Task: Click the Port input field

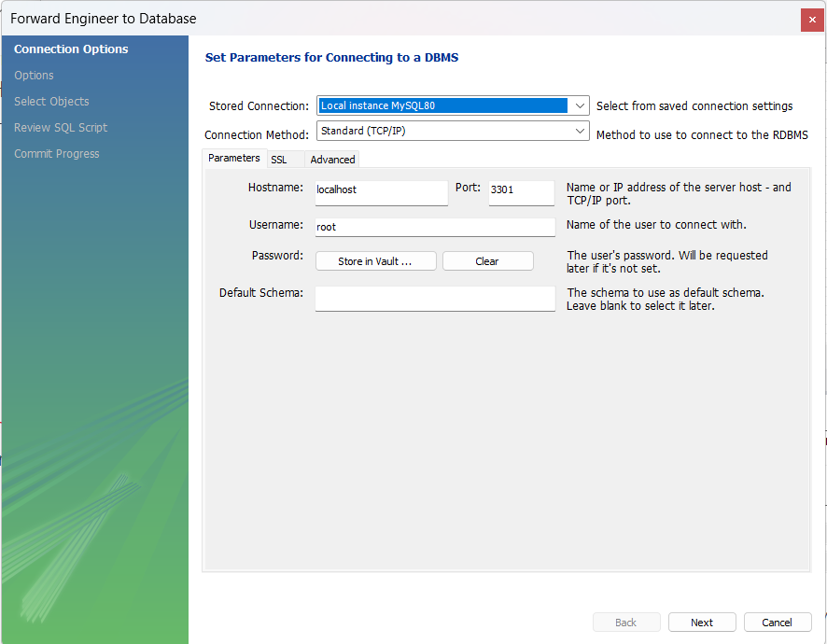Action: pos(521,193)
